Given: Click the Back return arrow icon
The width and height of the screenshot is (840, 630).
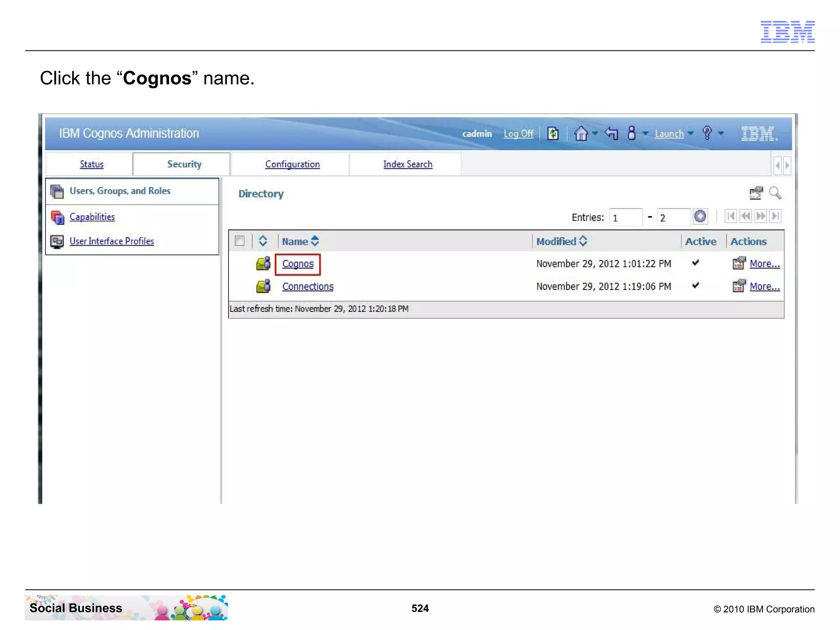Looking at the screenshot, I should click(x=611, y=133).
